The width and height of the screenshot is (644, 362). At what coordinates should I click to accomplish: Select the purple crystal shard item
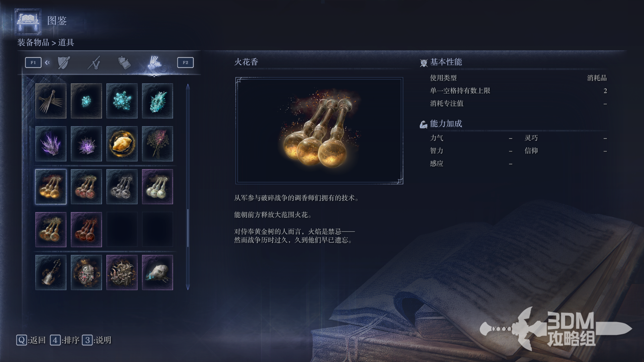(x=51, y=144)
